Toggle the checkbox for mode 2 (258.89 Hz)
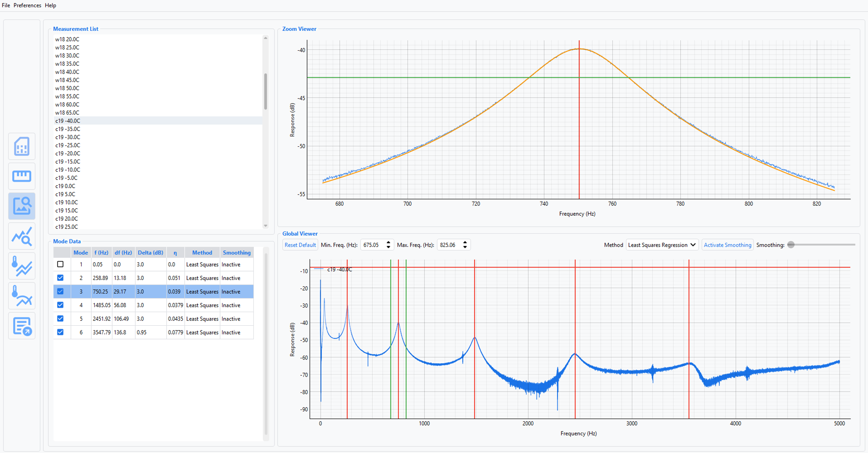This screenshot has width=868, height=453. (x=60, y=278)
